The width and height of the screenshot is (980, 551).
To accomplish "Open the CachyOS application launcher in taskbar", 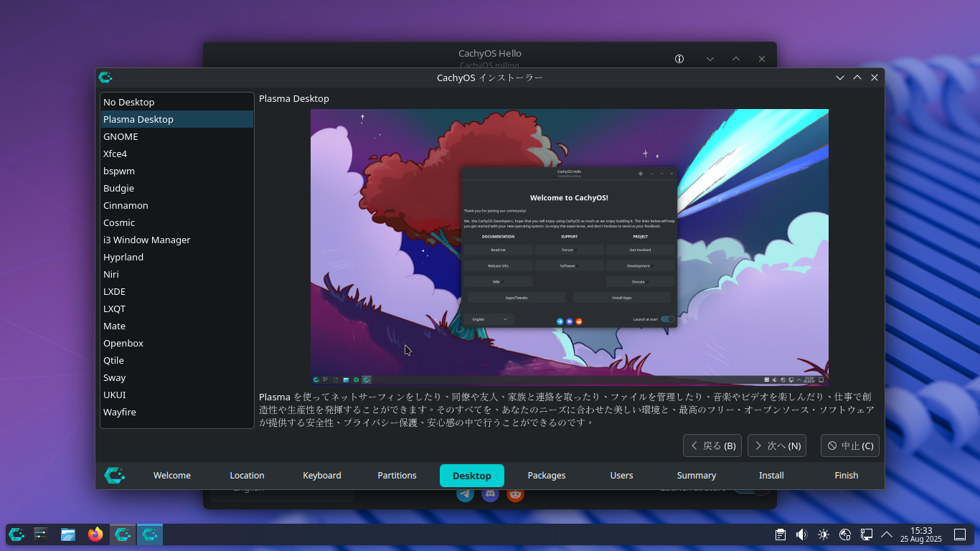I will pos(17,534).
